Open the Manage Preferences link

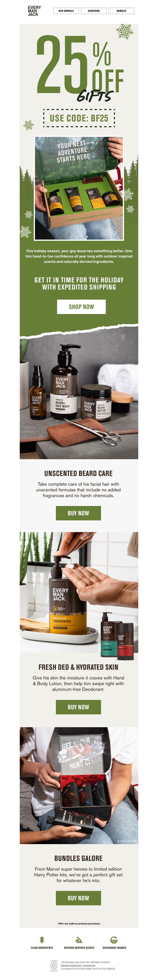coord(71,965)
